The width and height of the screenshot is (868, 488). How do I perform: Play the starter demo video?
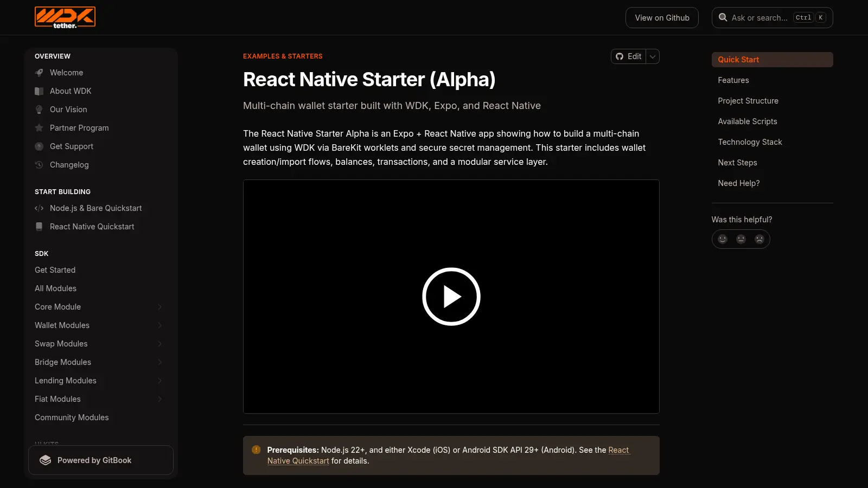tap(451, 297)
